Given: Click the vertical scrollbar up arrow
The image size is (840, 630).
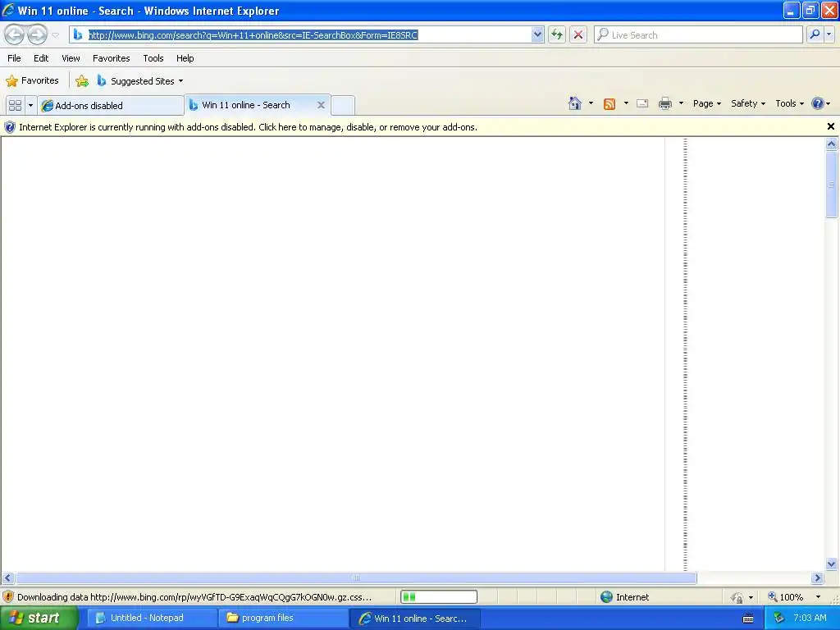Looking at the screenshot, I should click(832, 144).
